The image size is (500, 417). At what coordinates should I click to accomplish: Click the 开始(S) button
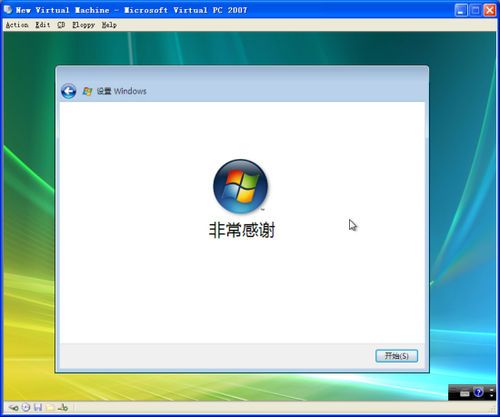(397, 356)
